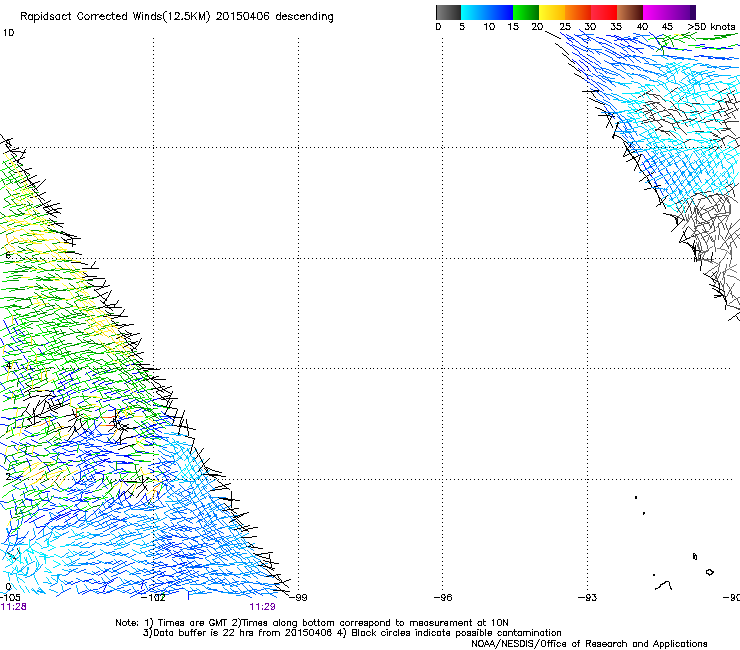
Task: Click the '-96' longitude axis label
Action: coord(443,598)
